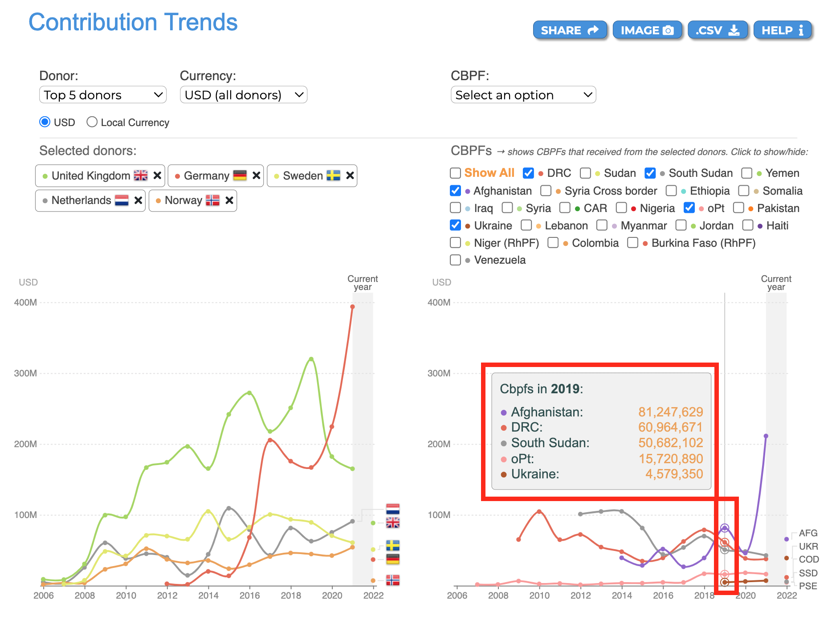Click the Germany flag icon in donor tag
Screen dimensions: 840x620
[240, 175]
